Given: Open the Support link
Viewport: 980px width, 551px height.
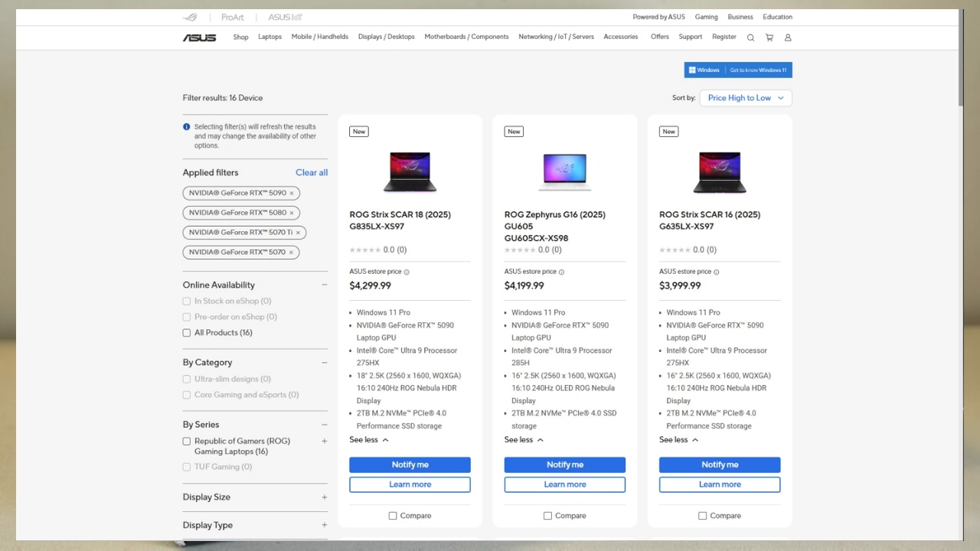Looking at the screenshot, I should pyautogui.click(x=690, y=37).
